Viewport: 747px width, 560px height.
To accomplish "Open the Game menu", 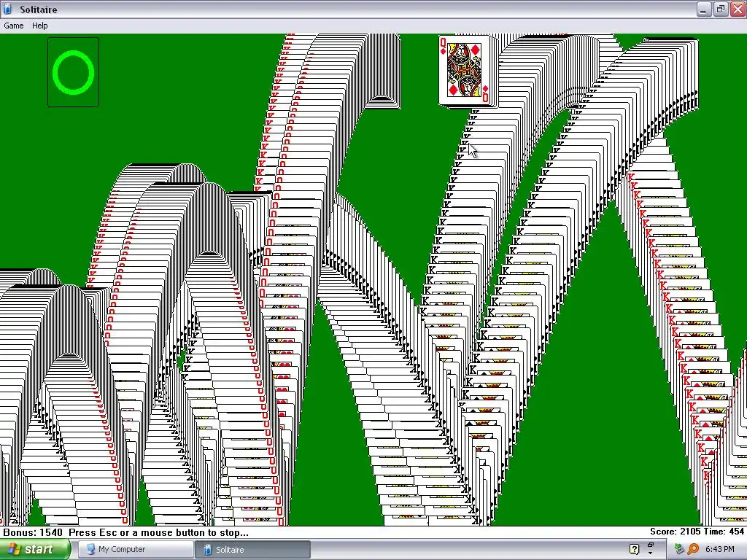I will [13, 26].
